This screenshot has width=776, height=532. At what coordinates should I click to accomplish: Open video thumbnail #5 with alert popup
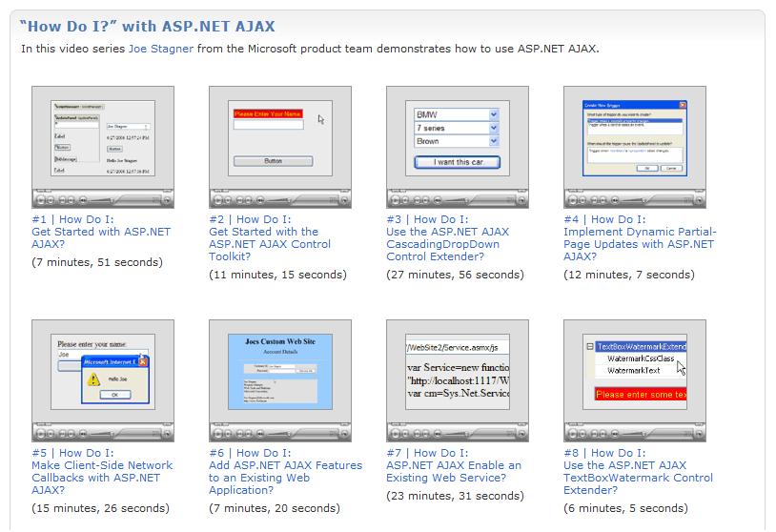click(x=103, y=380)
